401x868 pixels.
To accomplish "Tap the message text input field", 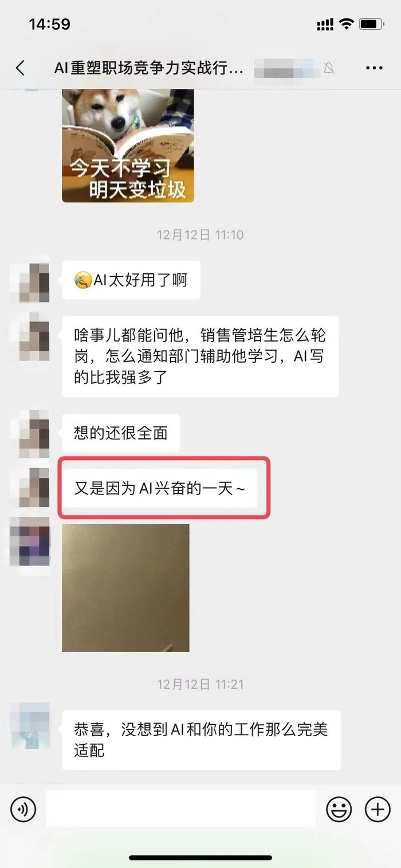I will (181, 808).
